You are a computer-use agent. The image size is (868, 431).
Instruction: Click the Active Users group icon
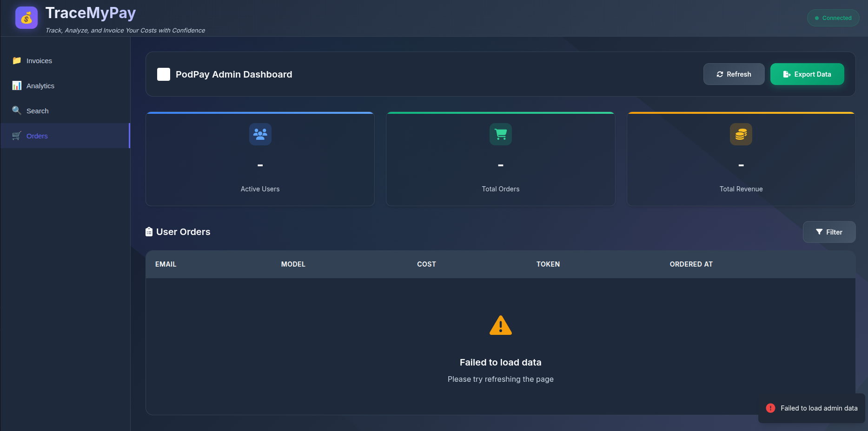click(x=259, y=134)
